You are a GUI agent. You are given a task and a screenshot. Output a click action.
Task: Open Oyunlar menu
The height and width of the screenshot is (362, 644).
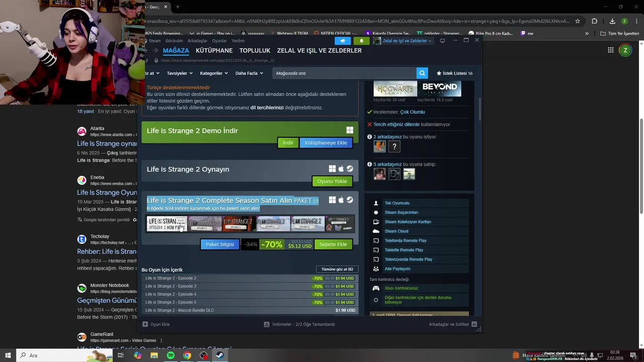tap(219, 41)
